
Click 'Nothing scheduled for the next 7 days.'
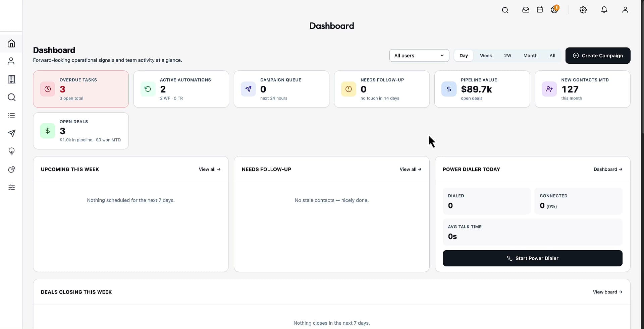pos(131,200)
